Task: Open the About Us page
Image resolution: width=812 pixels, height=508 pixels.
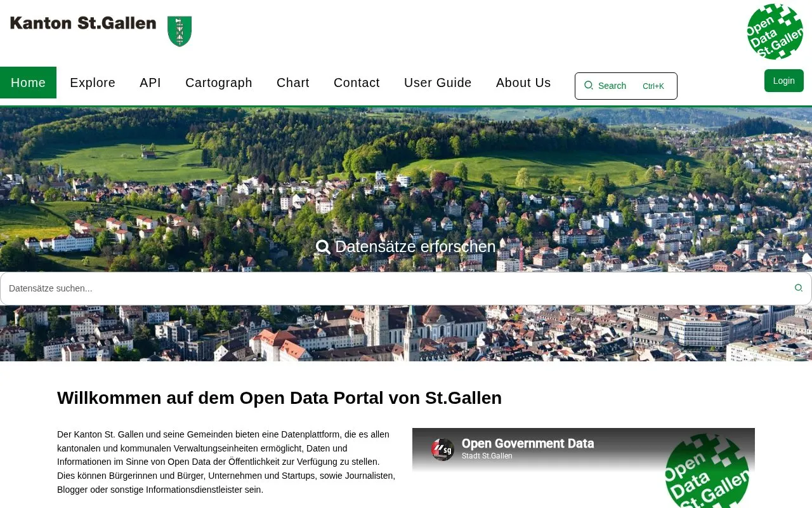Action: 523,83
